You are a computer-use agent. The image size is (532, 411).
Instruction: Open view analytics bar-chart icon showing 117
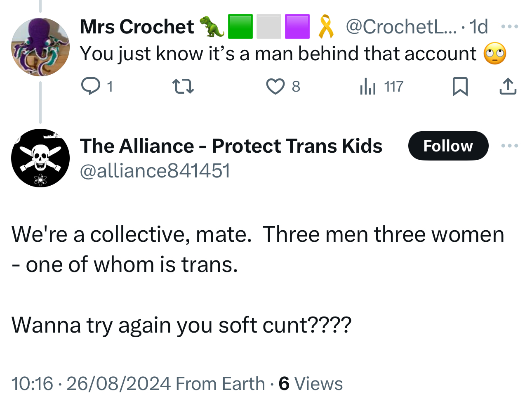[x=368, y=87]
